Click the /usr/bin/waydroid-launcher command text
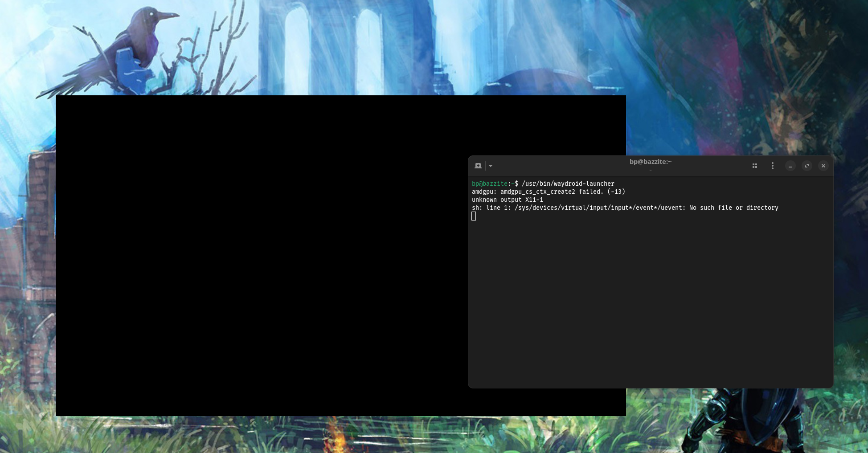This screenshot has height=453, width=868. [x=568, y=184]
